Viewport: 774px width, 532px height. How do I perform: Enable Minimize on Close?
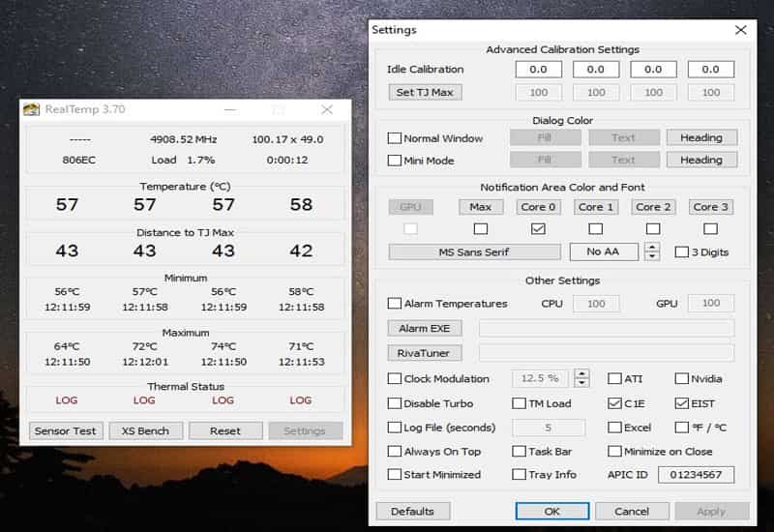(x=614, y=451)
